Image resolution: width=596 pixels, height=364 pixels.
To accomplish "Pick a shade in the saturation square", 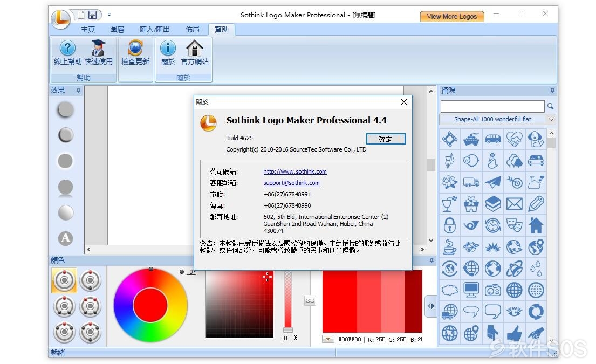I will point(239,304).
